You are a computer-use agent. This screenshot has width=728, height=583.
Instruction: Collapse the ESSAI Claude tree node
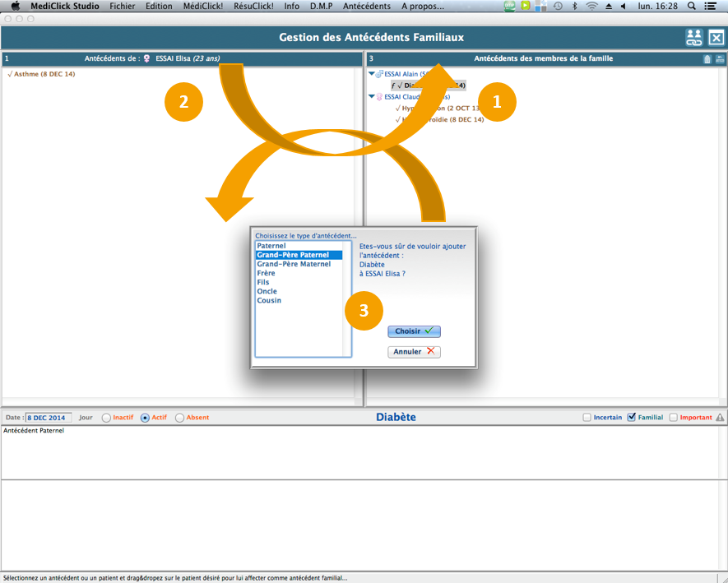(372, 97)
